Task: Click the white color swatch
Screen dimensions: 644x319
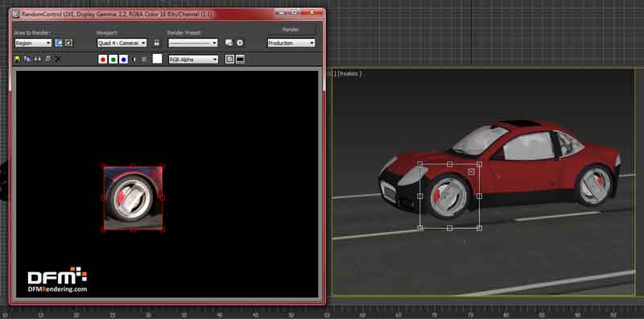Action: point(157,59)
